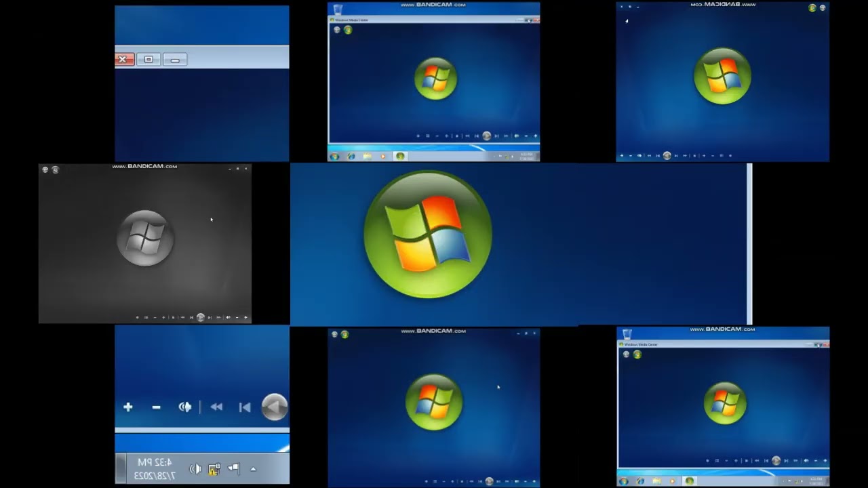This screenshot has height=488, width=868.
Task: Click the Back arrow in the top-center Media Center window
Action: click(337, 30)
